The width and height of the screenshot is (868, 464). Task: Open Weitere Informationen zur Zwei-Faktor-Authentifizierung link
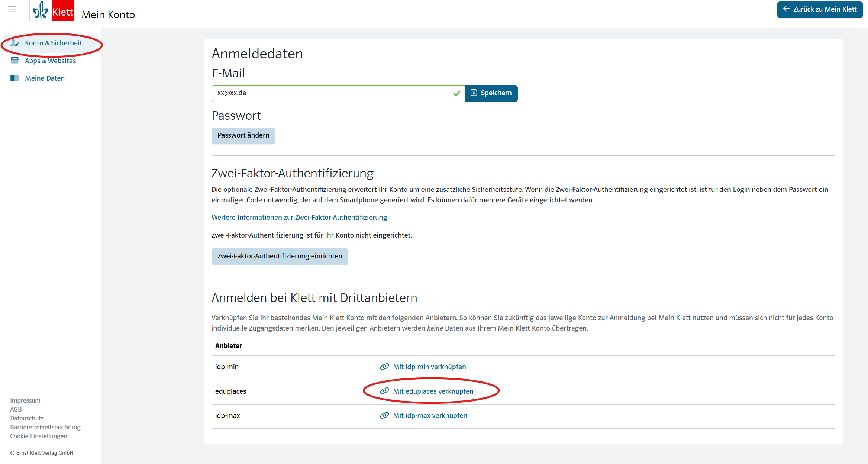pos(299,217)
